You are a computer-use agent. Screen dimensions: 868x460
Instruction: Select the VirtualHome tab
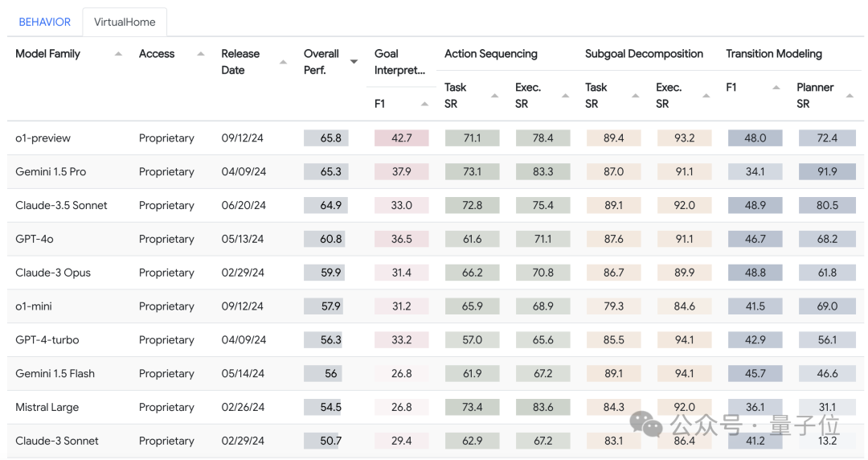point(125,23)
